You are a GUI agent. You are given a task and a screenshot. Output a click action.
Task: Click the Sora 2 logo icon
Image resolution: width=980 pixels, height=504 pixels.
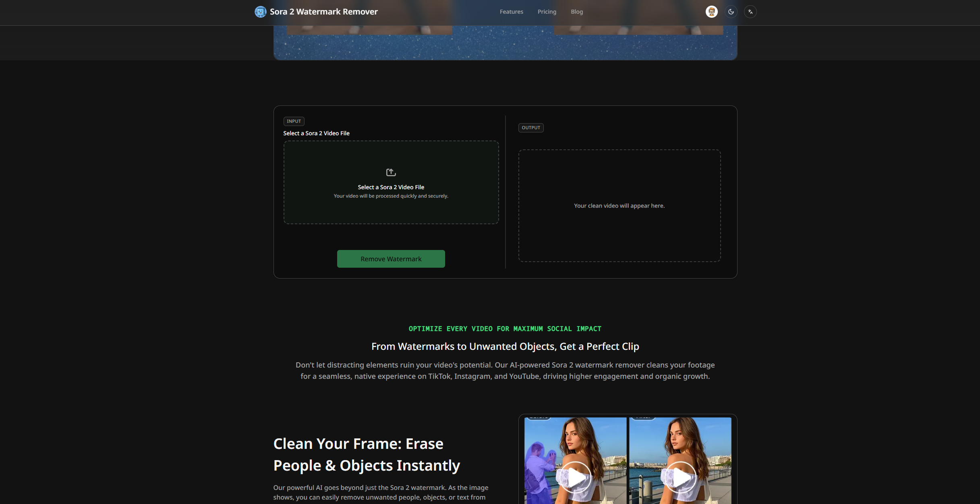tap(260, 12)
